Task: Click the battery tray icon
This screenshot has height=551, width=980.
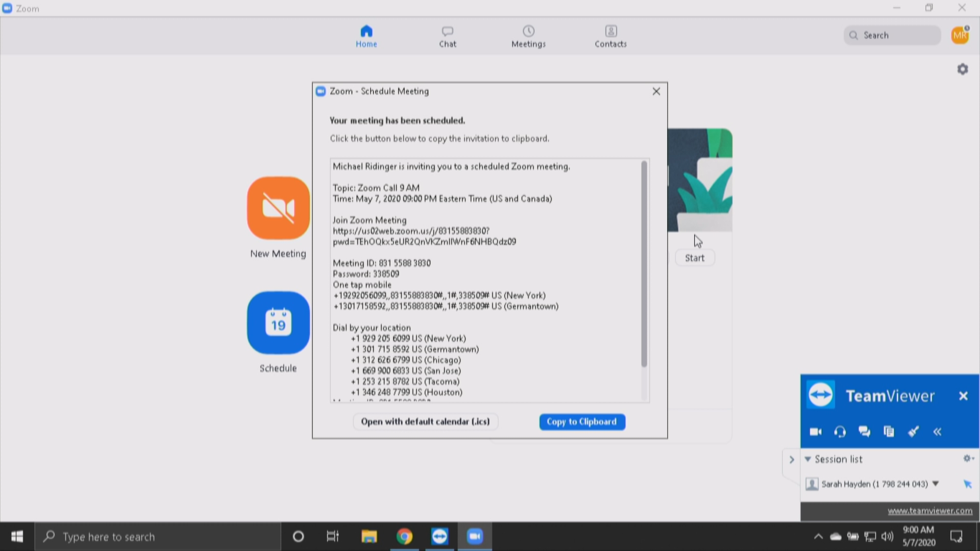Action: point(853,536)
